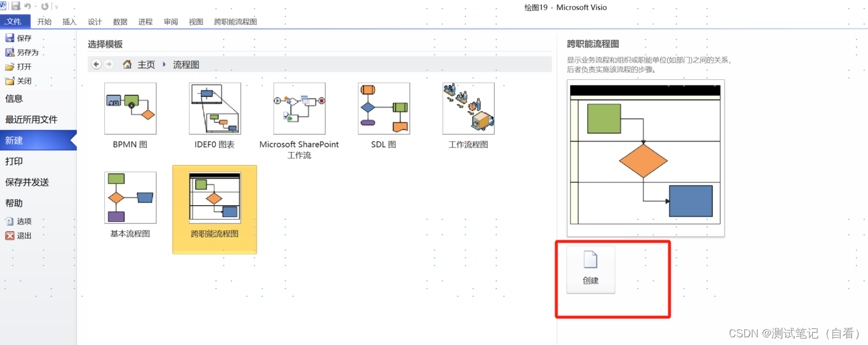Click the forward arrow in template navigation
Screen dimensions: 868x345
coord(109,65)
